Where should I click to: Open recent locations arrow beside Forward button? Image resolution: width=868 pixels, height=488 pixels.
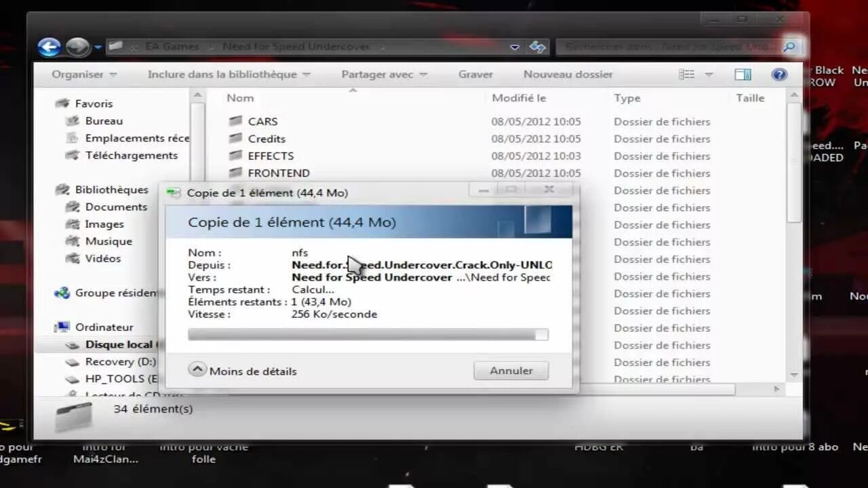point(98,47)
